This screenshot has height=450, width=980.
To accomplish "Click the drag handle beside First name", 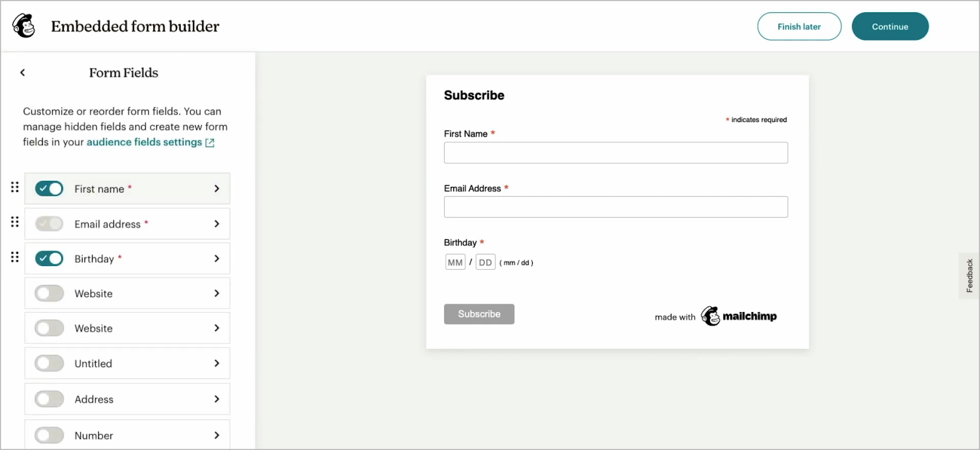I will pos(15,188).
